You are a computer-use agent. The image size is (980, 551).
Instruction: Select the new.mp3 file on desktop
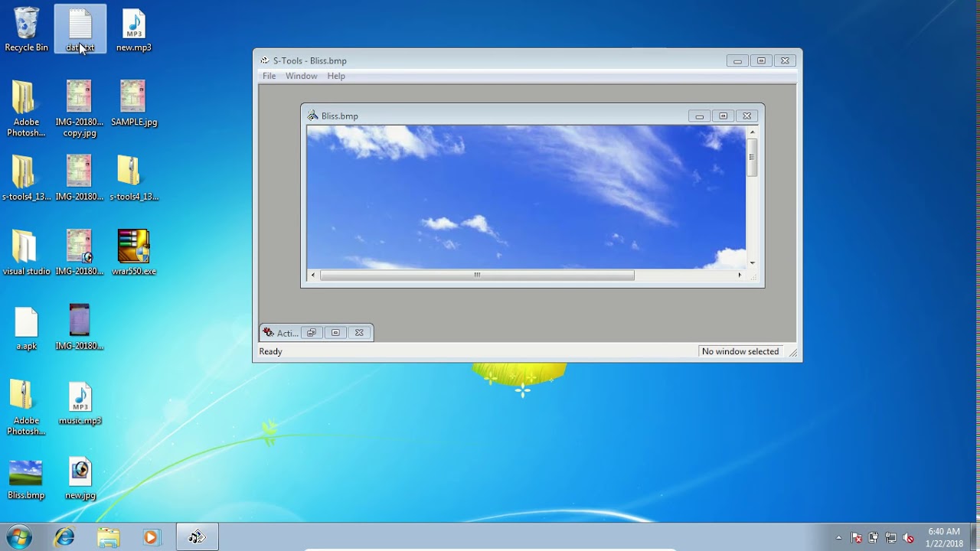[133, 29]
